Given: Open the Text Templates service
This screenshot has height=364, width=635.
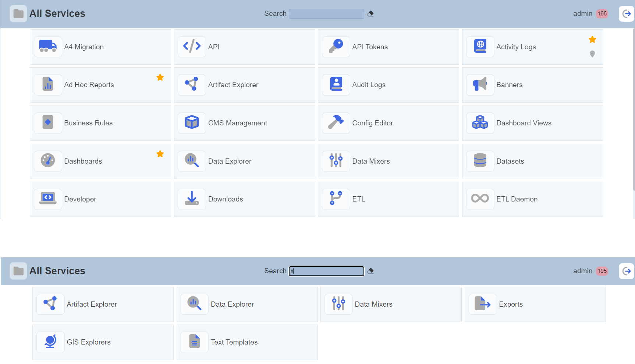Looking at the screenshot, I should (x=234, y=342).
